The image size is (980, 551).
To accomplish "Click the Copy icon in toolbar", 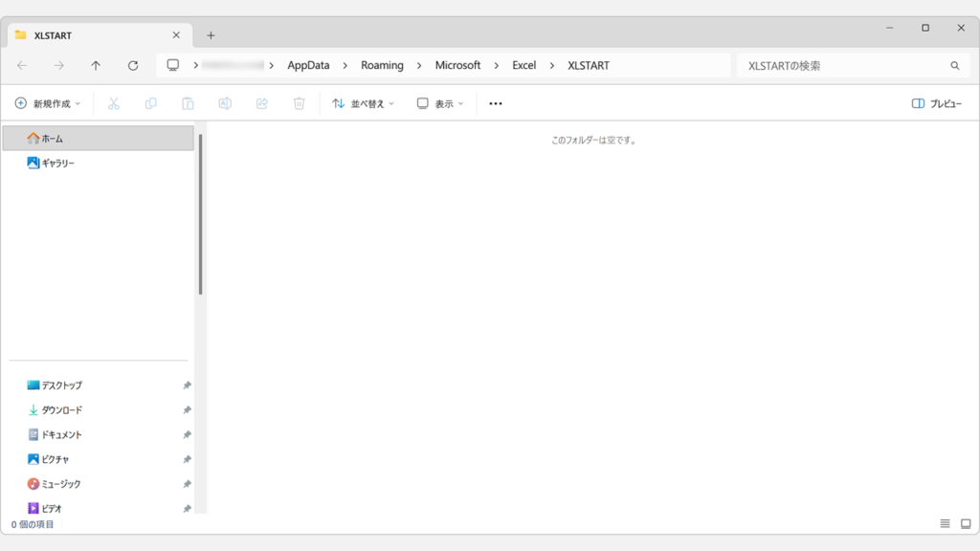I will [x=150, y=103].
